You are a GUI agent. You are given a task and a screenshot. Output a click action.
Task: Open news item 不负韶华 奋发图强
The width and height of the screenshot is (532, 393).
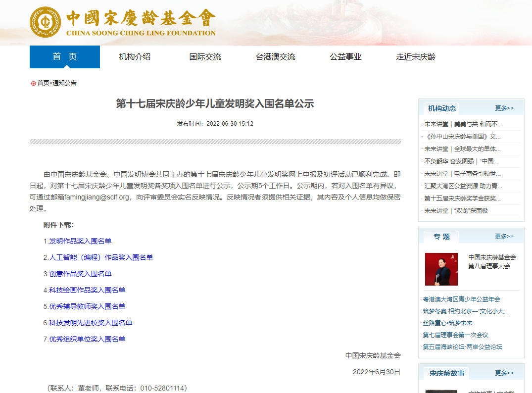(461, 161)
